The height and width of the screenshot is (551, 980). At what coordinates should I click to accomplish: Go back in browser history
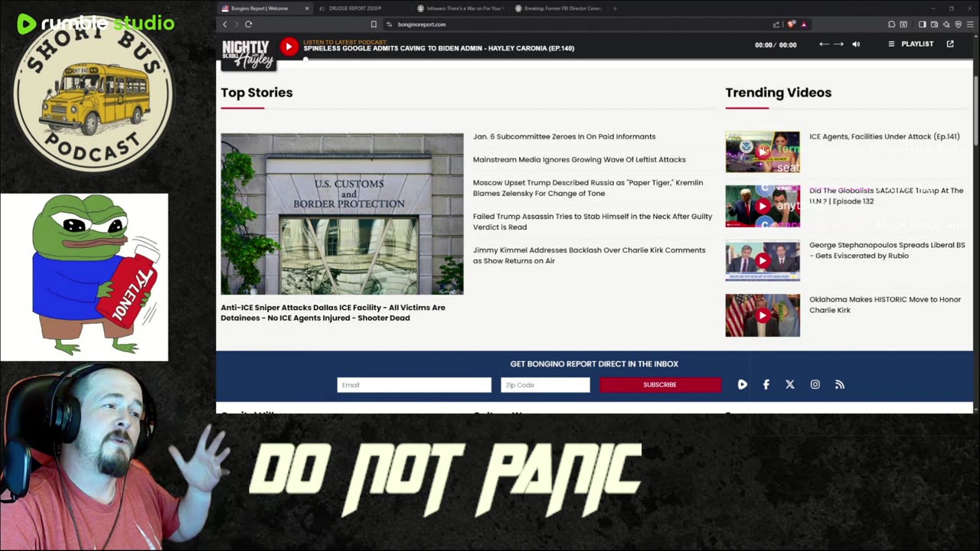tap(225, 24)
